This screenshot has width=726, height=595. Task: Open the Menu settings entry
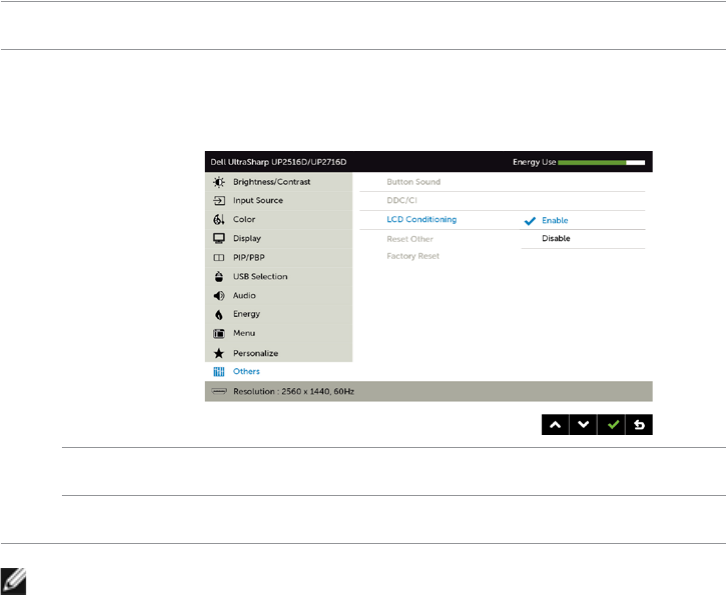point(278,333)
